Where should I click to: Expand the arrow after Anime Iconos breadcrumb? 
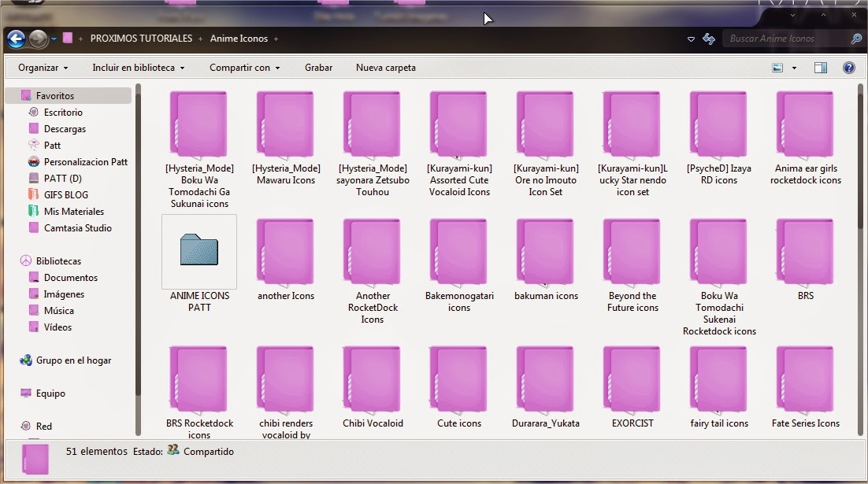pyautogui.click(x=276, y=39)
